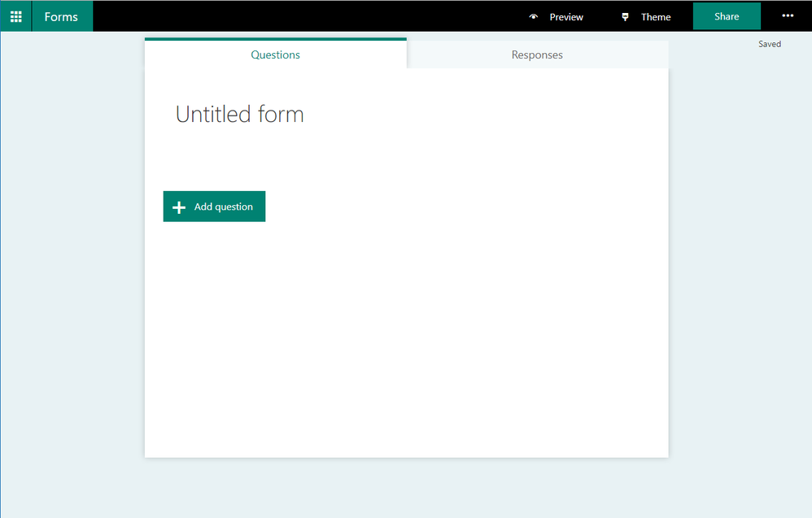This screenshot has height=518, width=812.
Task: Click the Share button
Action: click(727, 16)
